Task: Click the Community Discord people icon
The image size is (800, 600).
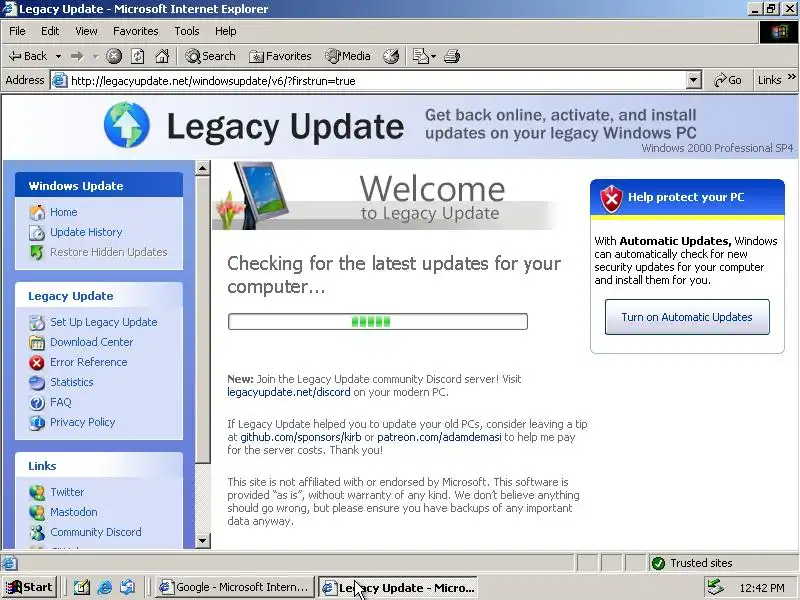Action: tap(37, 532)
